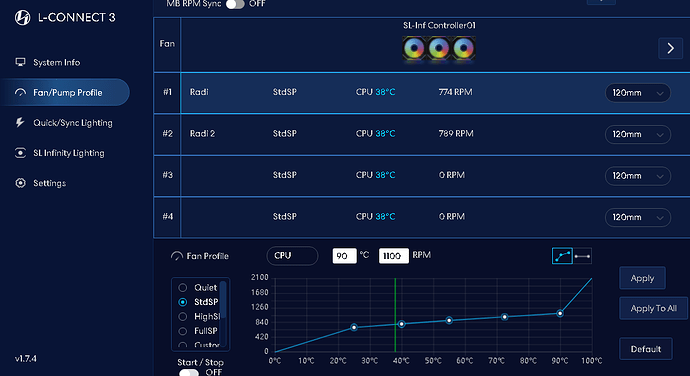Expand fan size dropdown for port #1

pos(638,93)
